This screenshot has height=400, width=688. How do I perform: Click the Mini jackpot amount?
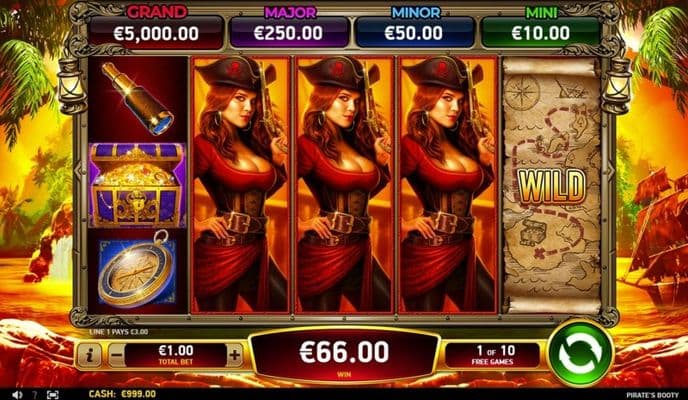[541, 33]
